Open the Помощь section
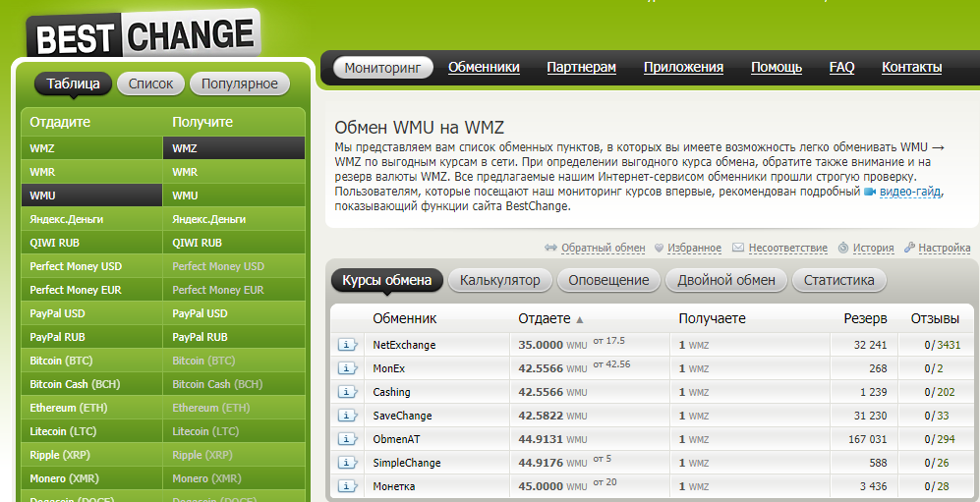 [777, 68]
